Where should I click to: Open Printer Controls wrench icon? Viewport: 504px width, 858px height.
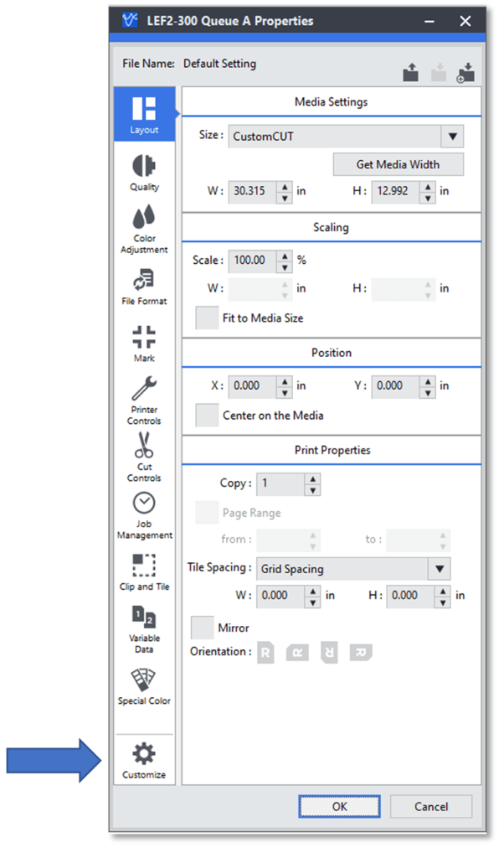point(144,400)
